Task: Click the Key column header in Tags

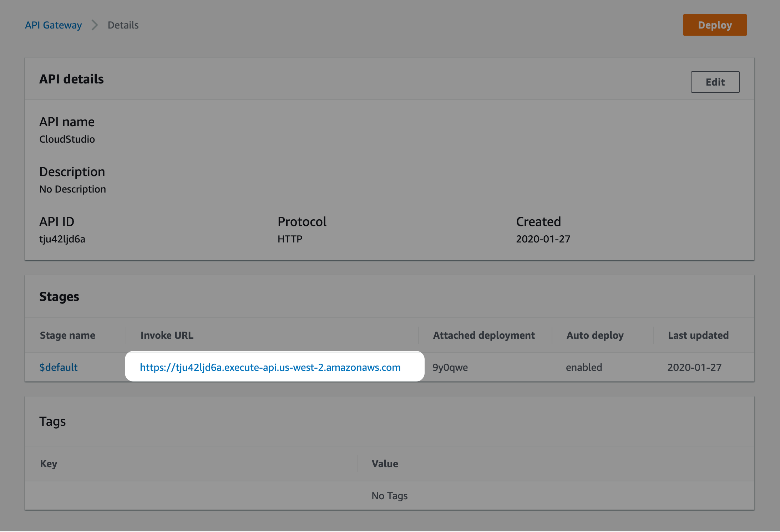Action: (x=49, y=464)
